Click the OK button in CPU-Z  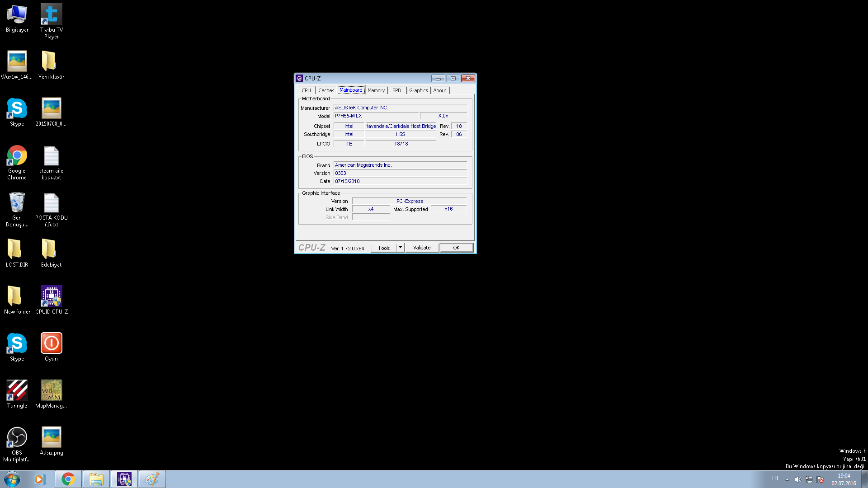point(456,248)
